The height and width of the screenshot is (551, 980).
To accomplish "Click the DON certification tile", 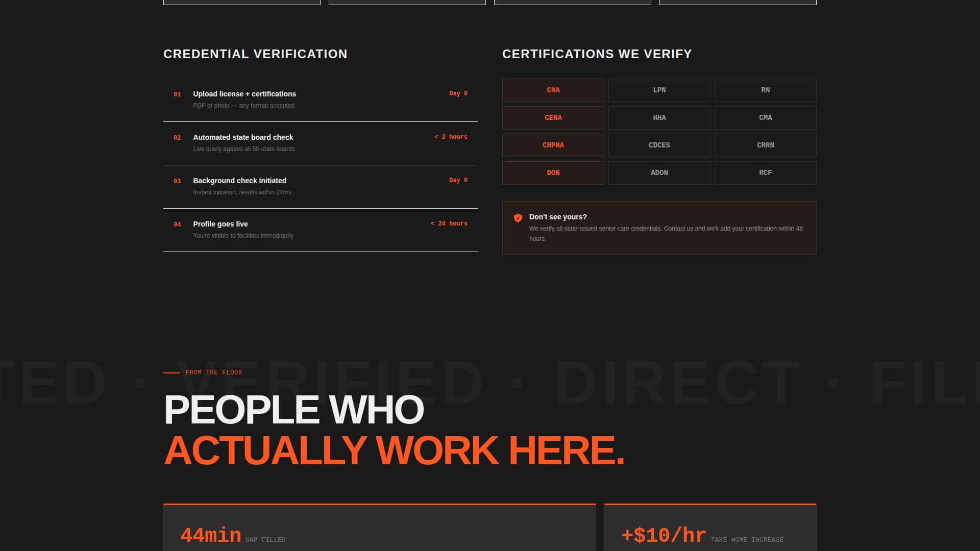I will [x=553, y=173].
